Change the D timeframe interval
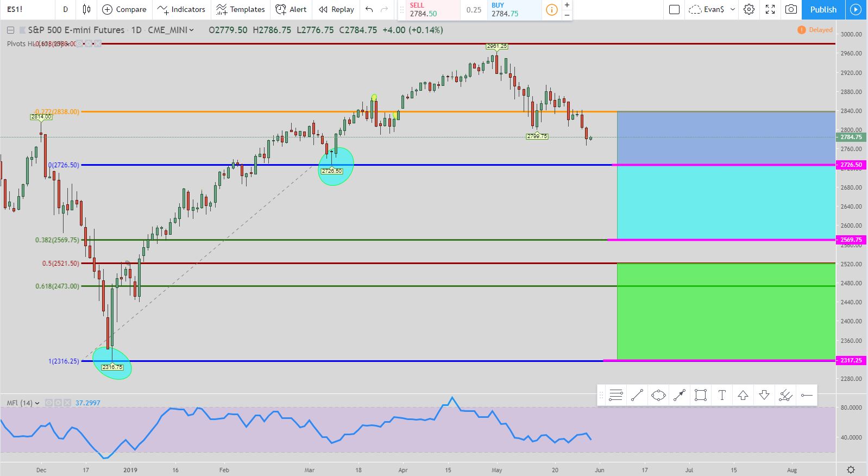The height and width of the screenshot is (476, 868). click(x=66, y=9)
